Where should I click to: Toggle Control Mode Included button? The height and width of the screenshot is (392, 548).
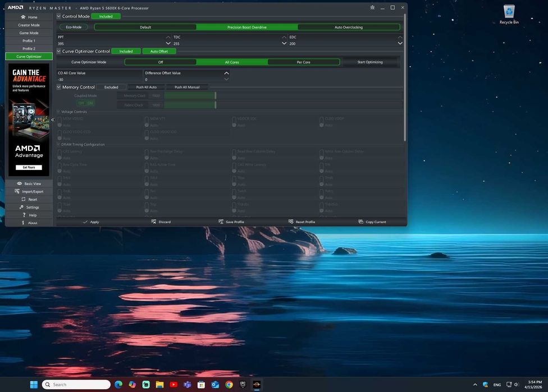pyautogui.click(x=106, y=16)
